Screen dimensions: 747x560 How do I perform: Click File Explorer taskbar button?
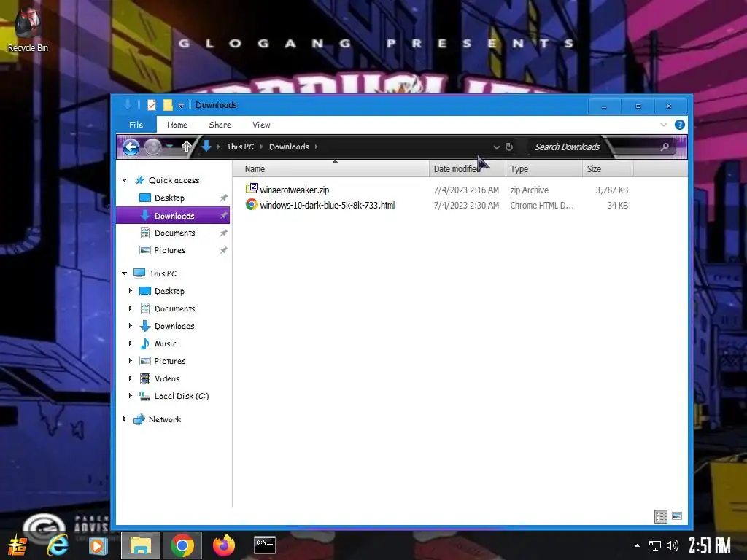[x=141, y=545]
